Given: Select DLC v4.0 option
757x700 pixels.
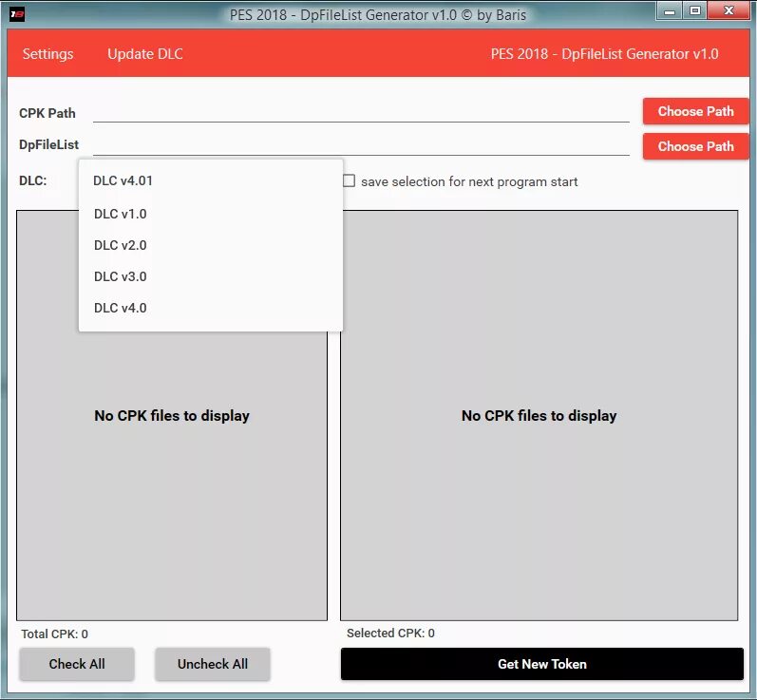Looking at the screenshot, I should 211,308.
